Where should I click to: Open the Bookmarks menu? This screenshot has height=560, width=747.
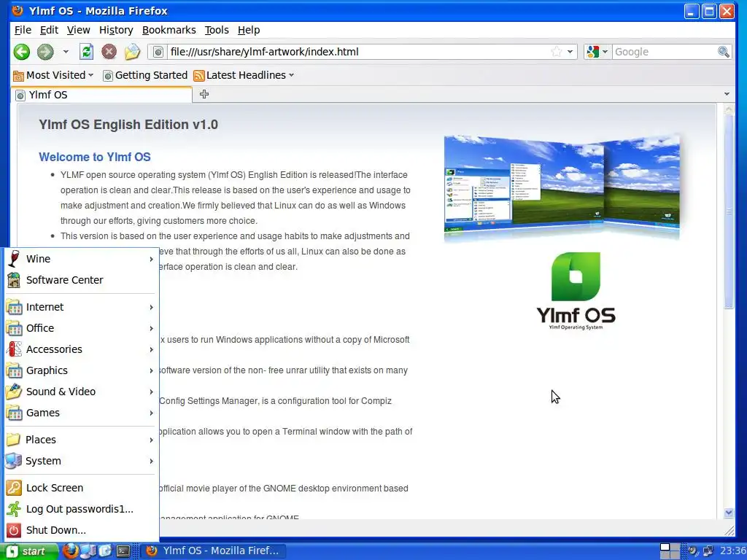pyautogui.click(x=169, y=30)
